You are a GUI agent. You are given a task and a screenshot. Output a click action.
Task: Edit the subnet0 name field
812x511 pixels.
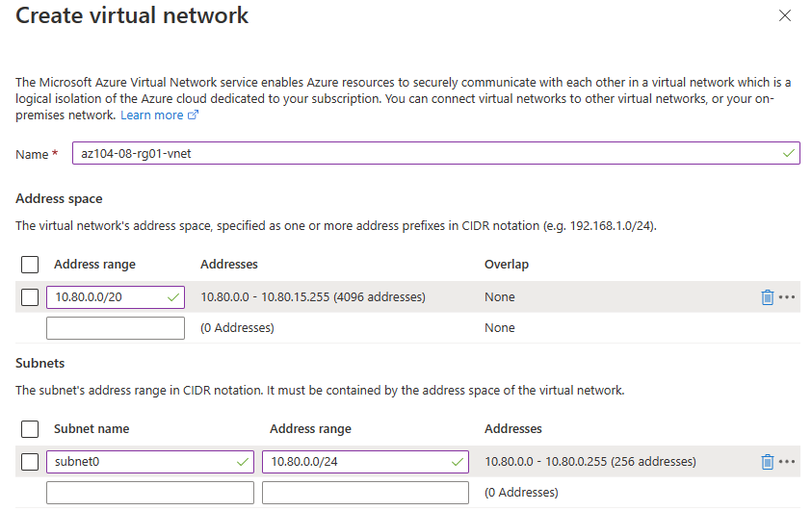[150, 462]
